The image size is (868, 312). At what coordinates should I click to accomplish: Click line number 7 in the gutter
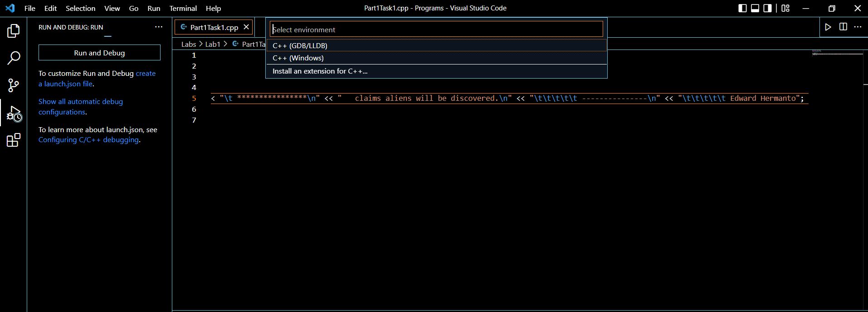pyautogui.click(x=194, y=120)
